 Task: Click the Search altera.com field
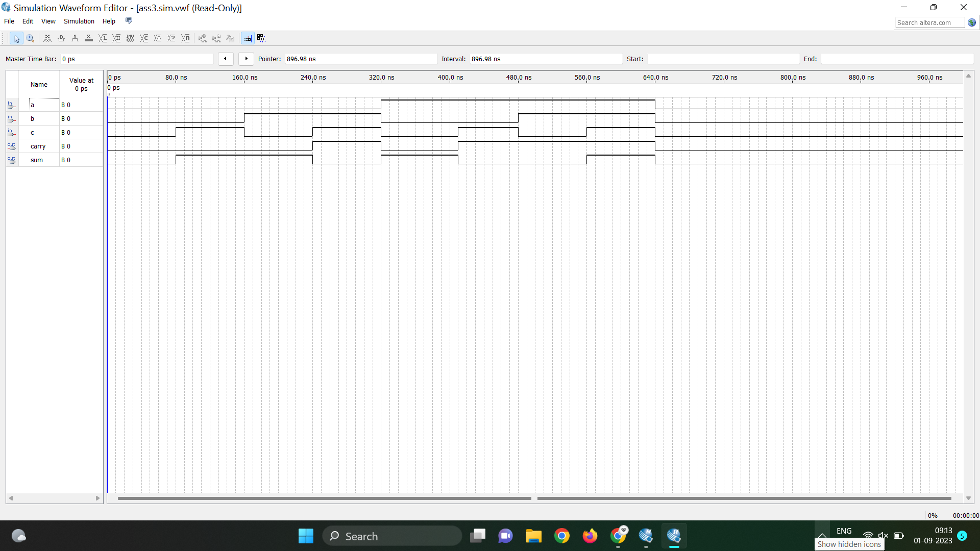click(x=929, y=22)
